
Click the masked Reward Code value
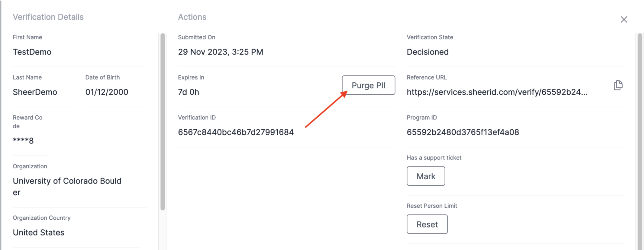point(23,141)
